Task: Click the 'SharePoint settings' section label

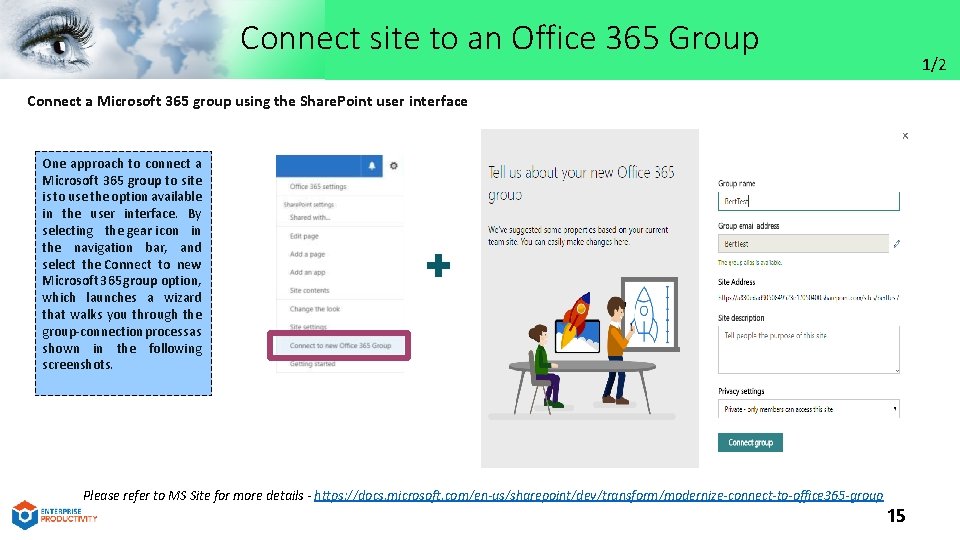Action: click(x=308, y=204)
